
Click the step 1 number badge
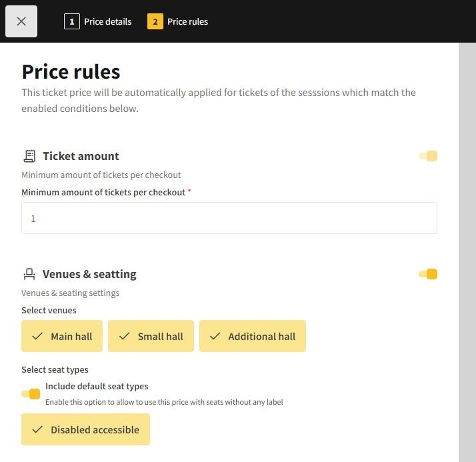[x=72, y=21]
